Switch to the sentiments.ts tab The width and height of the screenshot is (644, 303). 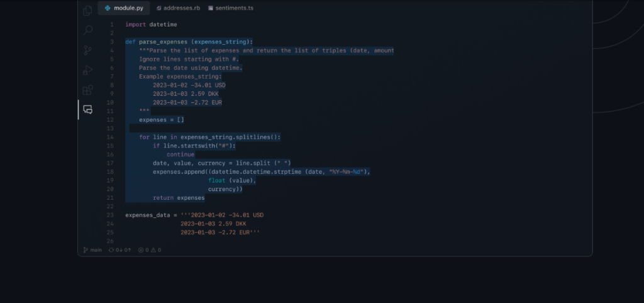point(231,8)
